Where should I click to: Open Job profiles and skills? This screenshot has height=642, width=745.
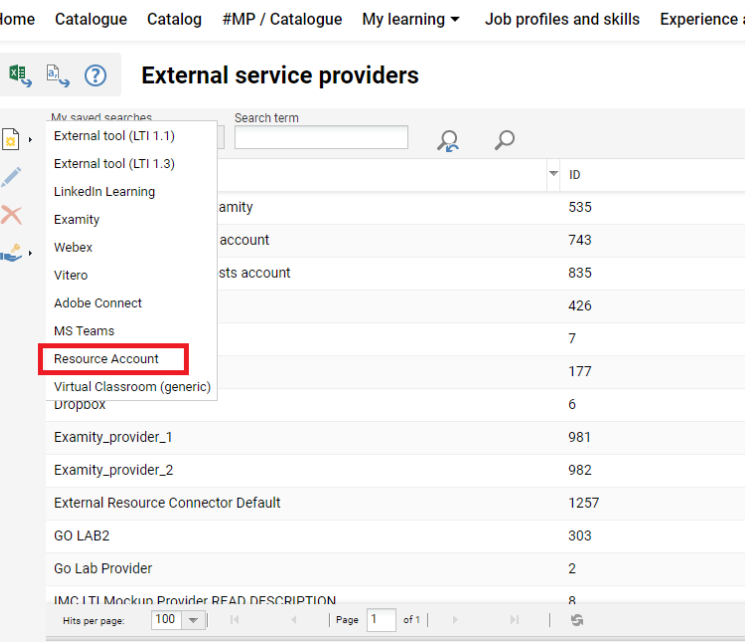point(562,19)
